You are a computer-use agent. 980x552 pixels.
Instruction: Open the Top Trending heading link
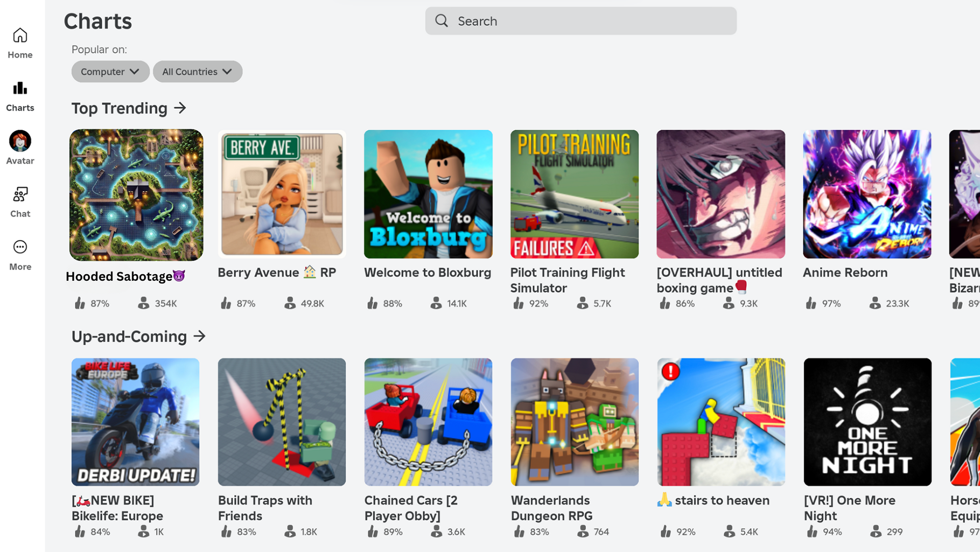tap(119, 108)
